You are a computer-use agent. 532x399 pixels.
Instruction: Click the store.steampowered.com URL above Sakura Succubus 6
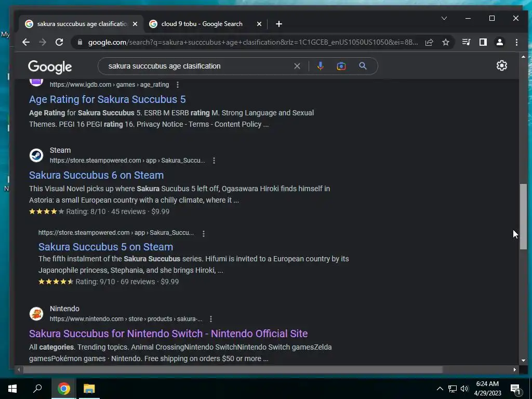[127, 161]
